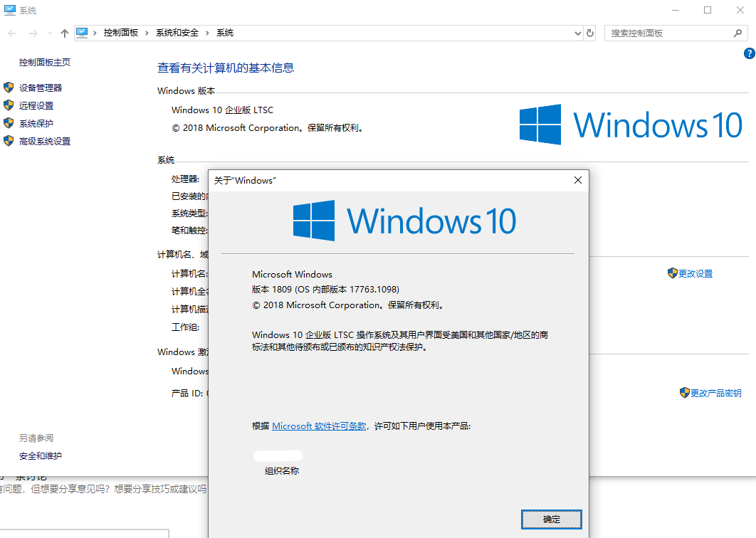
Task: Open 高级系统设置 in the sidebar
Action: coord(45,141)
